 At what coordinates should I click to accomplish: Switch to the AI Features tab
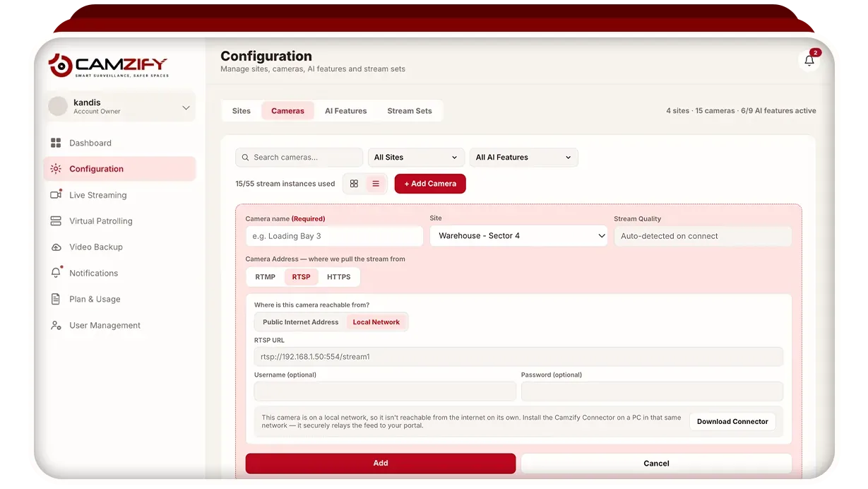346,111
